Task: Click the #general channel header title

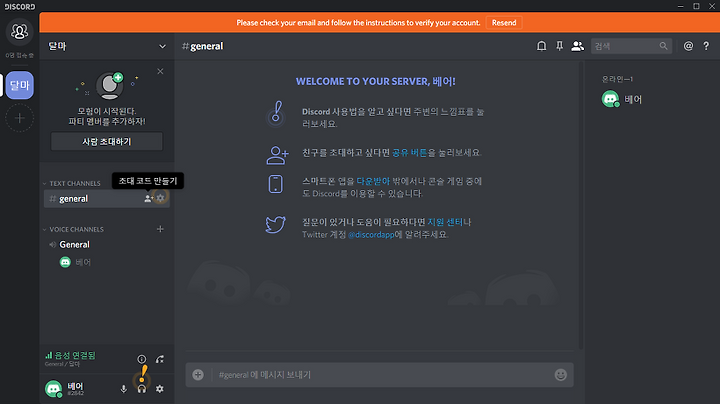Action: pos(202,46)
